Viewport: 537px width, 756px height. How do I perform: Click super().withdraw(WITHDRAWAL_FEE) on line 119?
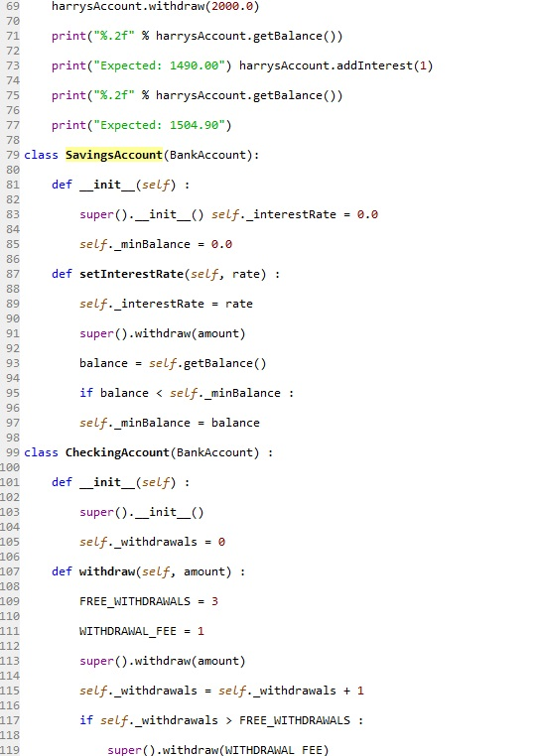(217, 750)
